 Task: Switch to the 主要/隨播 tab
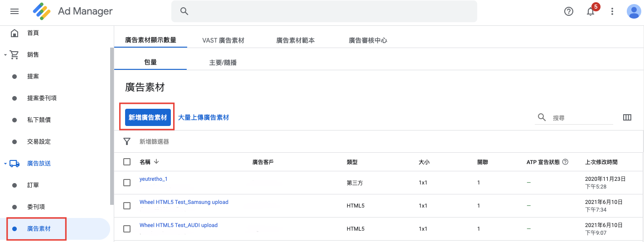223,63
